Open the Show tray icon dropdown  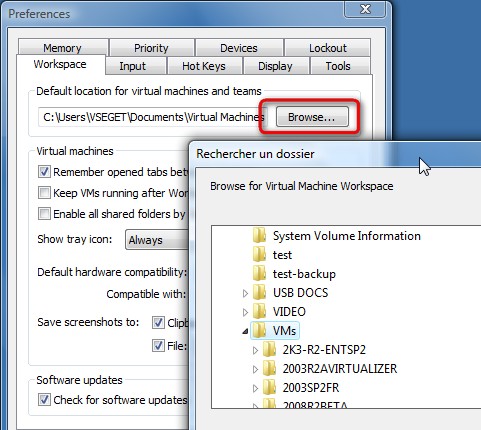157,240
